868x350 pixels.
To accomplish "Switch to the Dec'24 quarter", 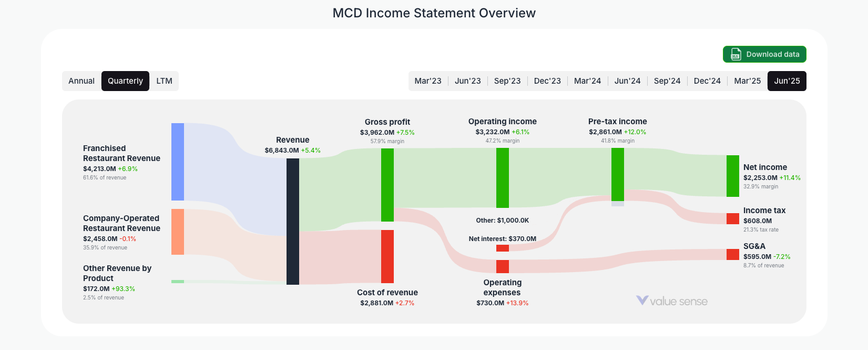I will [x=707, y=81].
